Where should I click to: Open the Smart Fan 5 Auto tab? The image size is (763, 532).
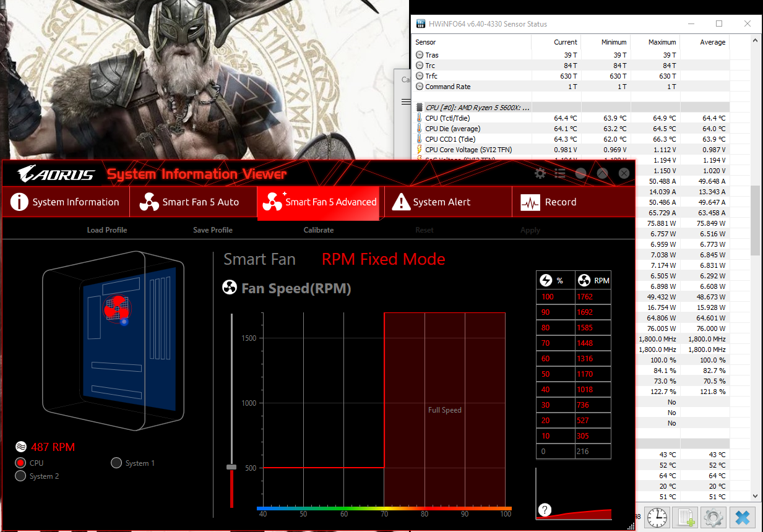tap(193, 202)
